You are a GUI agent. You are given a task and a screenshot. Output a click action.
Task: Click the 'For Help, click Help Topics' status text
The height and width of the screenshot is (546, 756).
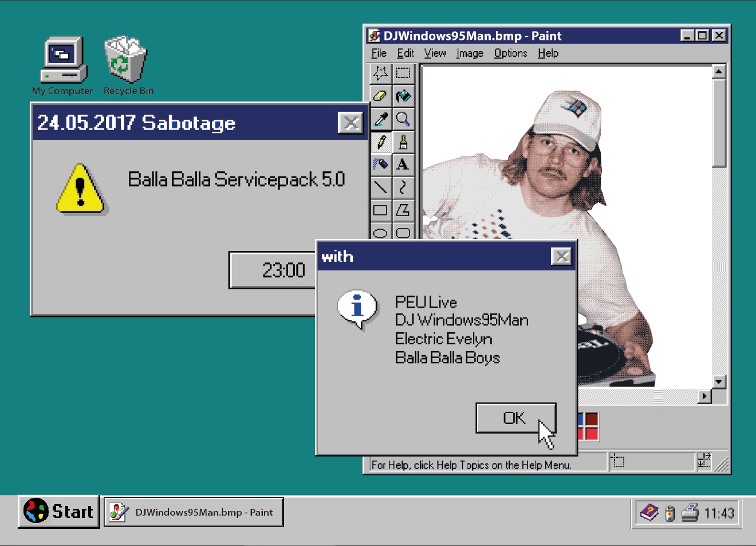pos(471,465)
